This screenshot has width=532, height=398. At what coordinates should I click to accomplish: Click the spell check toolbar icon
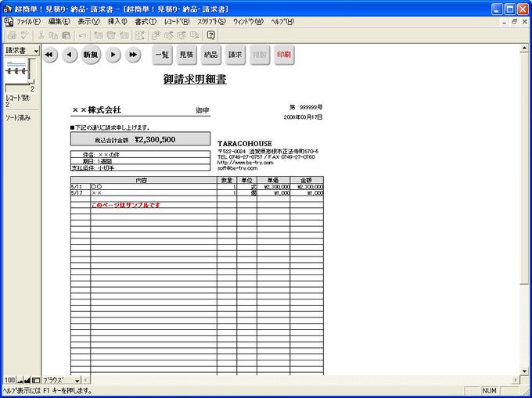pos(25,35)
